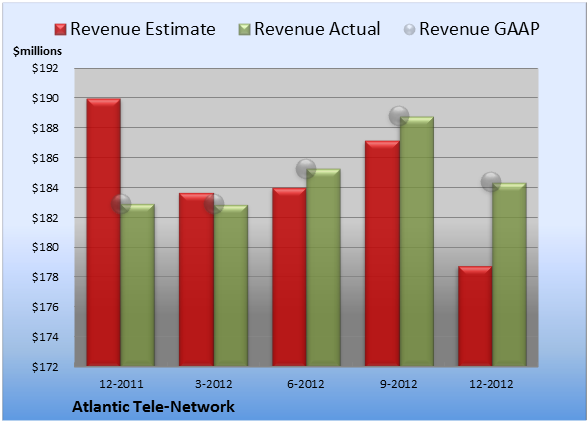Click the GAAP marker for 12-2011
This screenshot has width=588, height=422.
point(121,204)
